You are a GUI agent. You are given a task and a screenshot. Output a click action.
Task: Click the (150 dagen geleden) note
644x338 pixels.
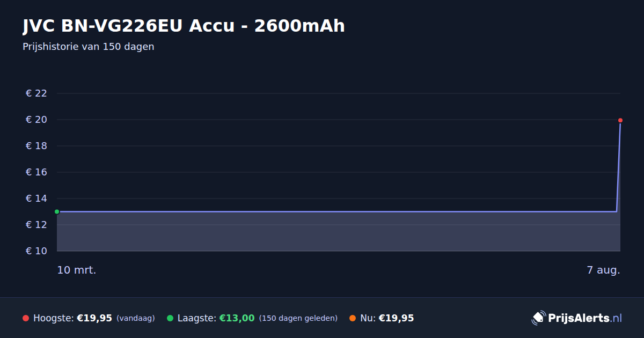298,318
